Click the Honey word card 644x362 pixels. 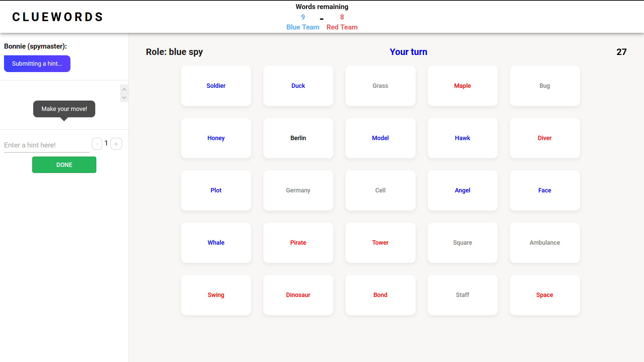coord(216,138)
